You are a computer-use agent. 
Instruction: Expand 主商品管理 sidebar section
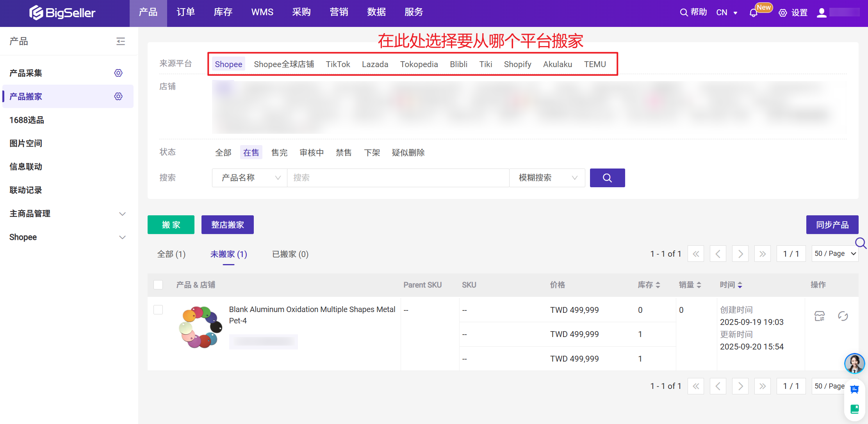coord(122,214)
